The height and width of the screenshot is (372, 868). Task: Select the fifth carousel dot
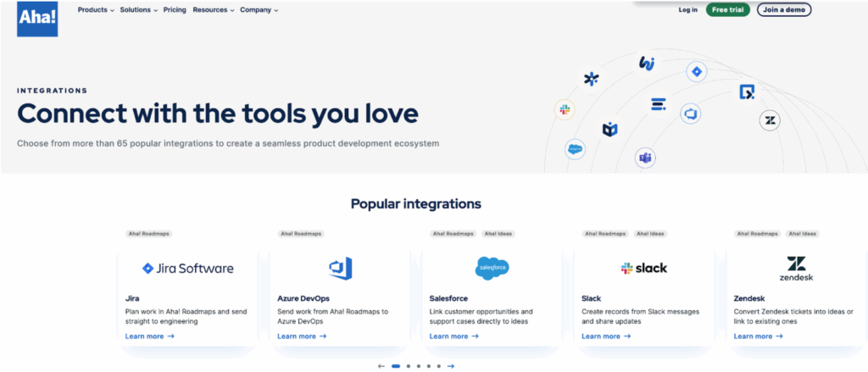[x=438, y=366]
